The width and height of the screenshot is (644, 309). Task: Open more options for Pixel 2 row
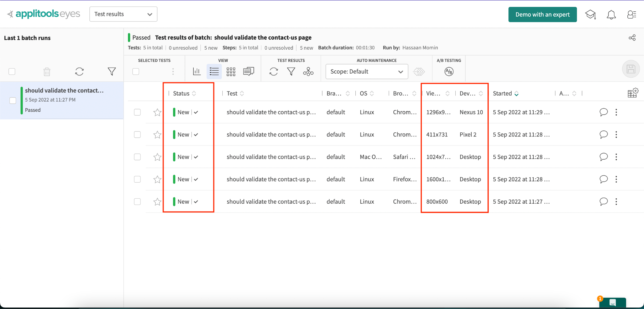[616, 135]
